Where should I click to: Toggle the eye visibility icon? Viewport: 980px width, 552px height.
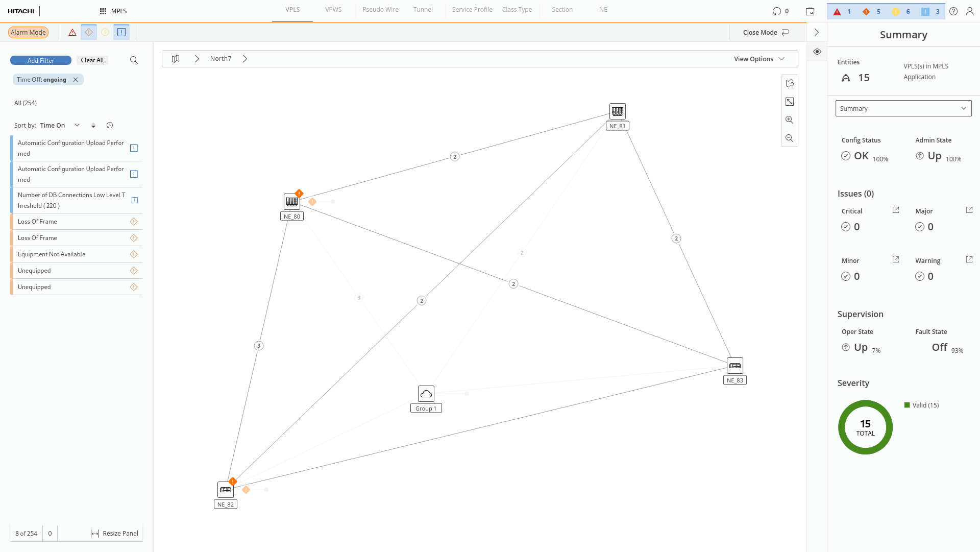click(817, 52)
